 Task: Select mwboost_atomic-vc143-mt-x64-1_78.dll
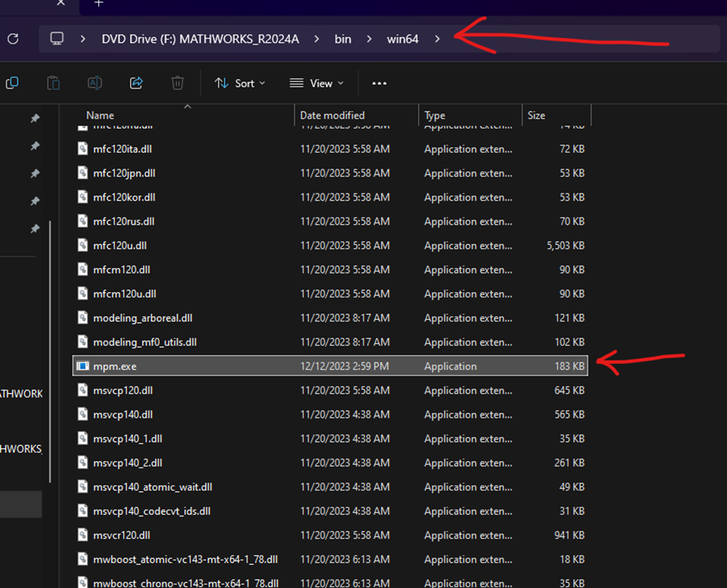coord(186,559)
